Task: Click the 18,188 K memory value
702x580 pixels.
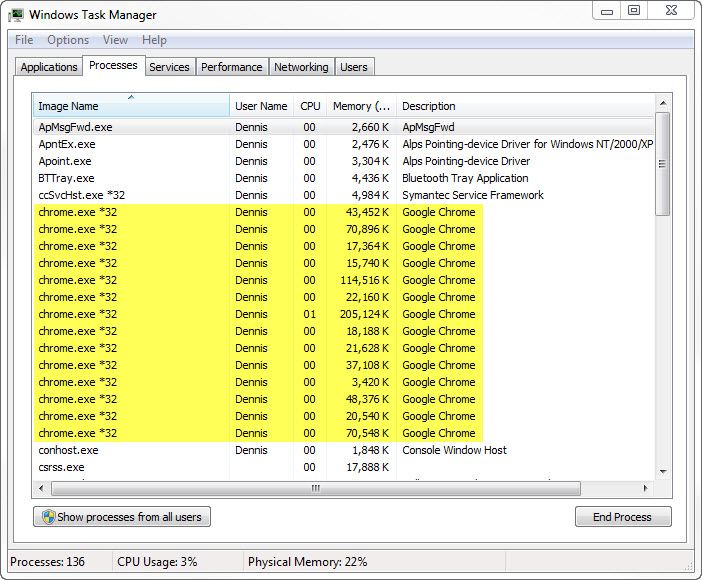Action: point(367,331)
